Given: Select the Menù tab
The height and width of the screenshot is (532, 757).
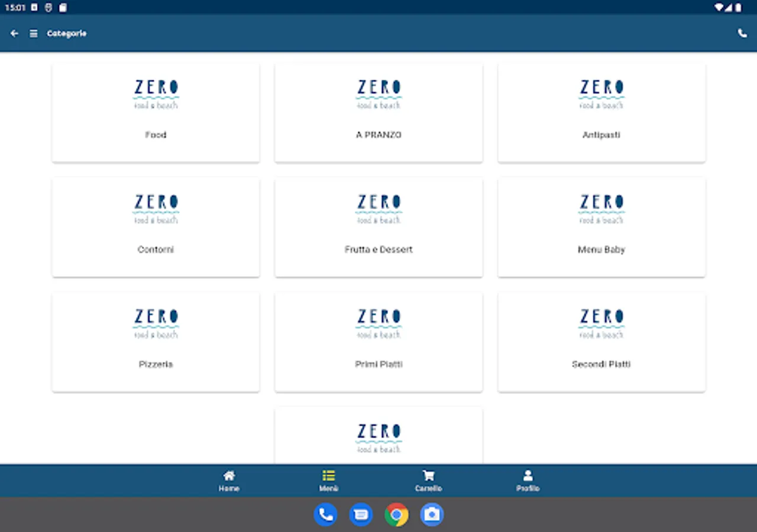Looking at the screenshot, I should pyautogui.click(x=329, y=481).
